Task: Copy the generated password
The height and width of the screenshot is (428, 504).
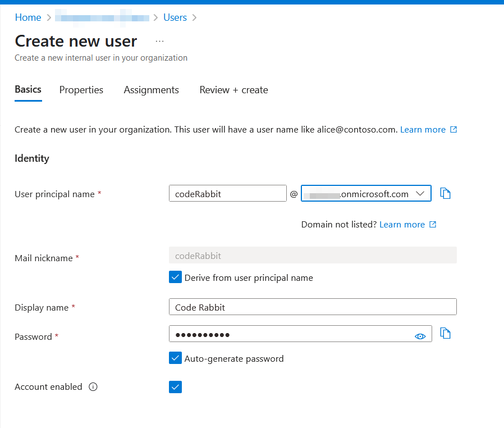Action: 445,333
